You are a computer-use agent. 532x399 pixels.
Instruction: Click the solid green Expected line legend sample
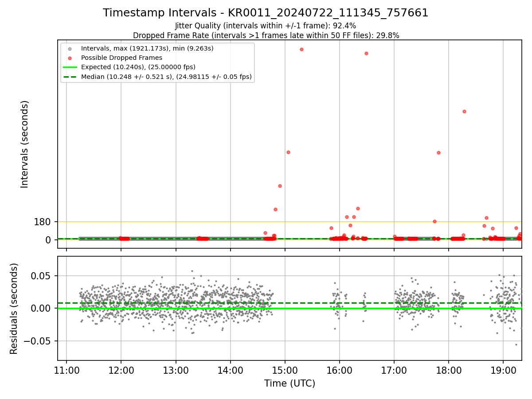[70, 67]
